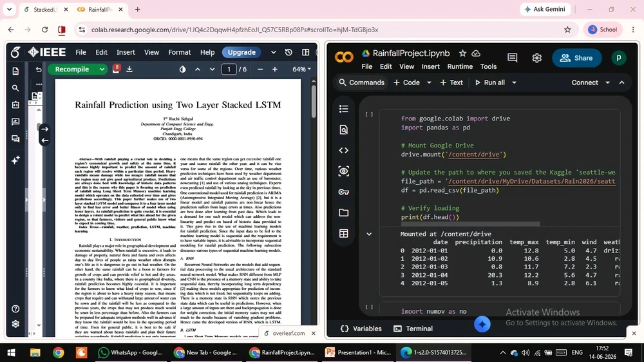The height and width of the screenshot is (362, 644).
Task: Open Overleaf history clock icon
Action: tap(289, 52)
